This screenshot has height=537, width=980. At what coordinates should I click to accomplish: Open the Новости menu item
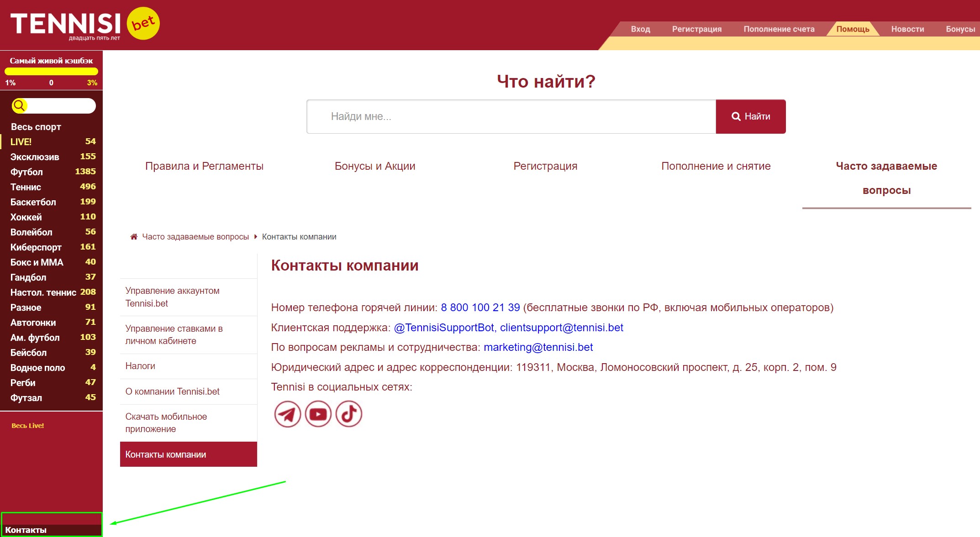pyautogui.click(x=907, y=28)
